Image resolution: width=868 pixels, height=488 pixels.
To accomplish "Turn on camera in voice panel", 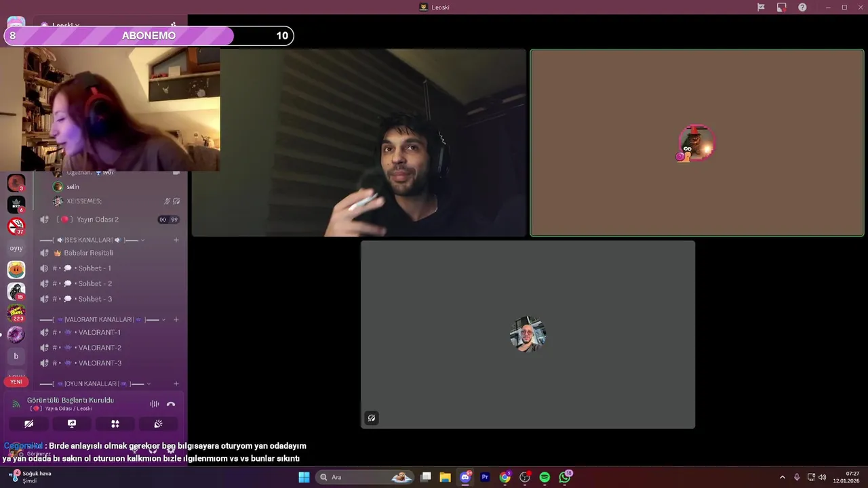I will 28,424.
